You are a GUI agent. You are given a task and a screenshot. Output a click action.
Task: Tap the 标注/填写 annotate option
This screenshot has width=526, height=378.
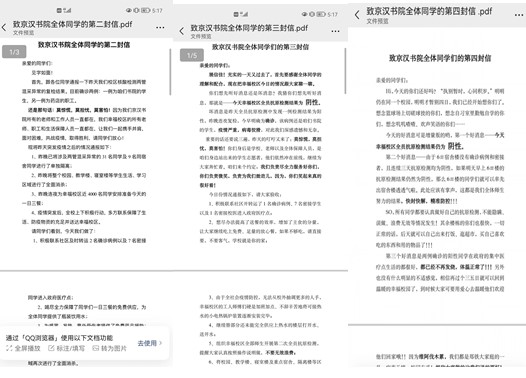tap(66, 348)
